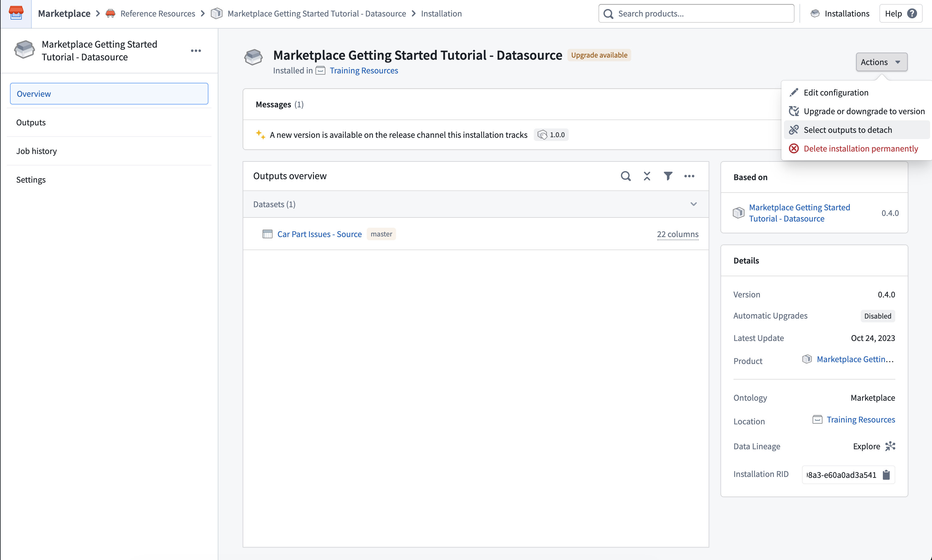Open the truncated product link in the Product row

pyautogui.click(x=855, y=359)
